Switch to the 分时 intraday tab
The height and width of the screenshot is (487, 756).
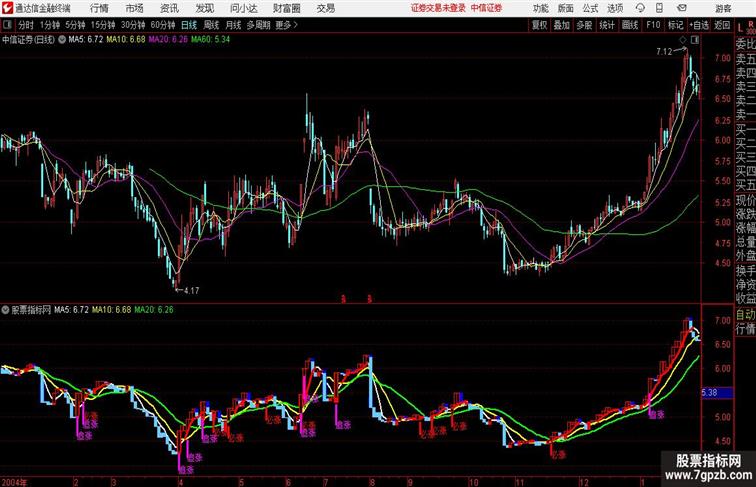[26, 25]
